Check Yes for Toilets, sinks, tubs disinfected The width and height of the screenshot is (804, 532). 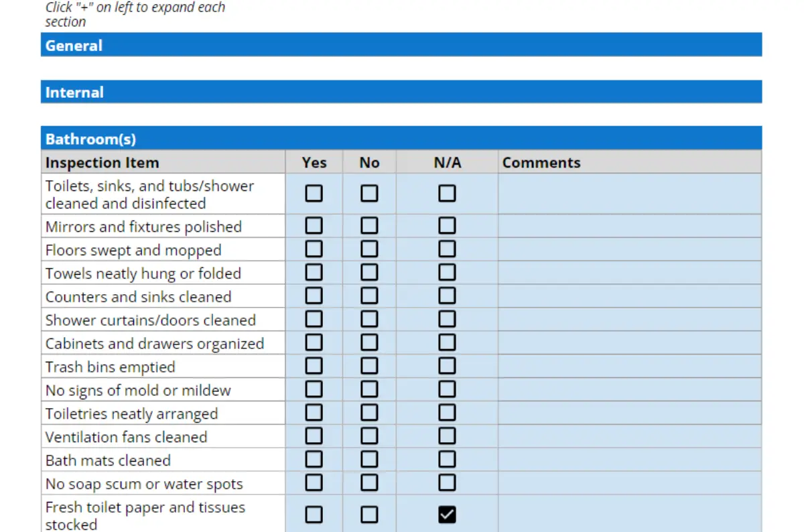[x=314, y=194]
